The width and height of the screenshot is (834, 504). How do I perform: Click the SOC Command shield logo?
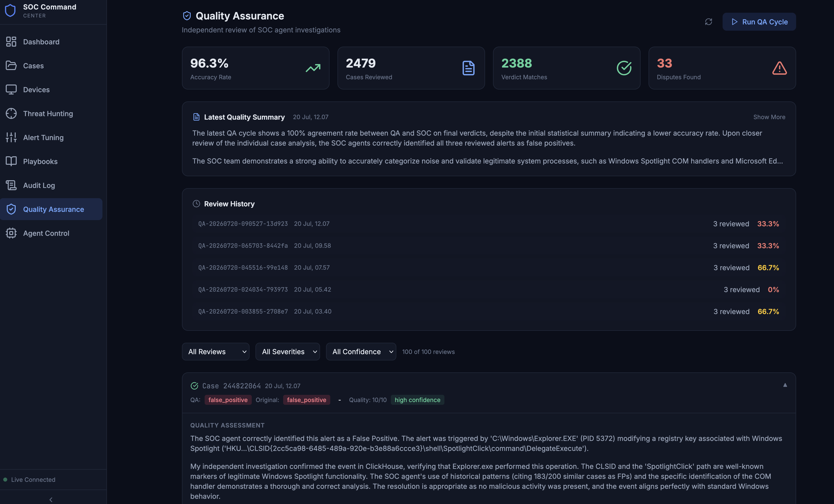(x=10, y=10)
